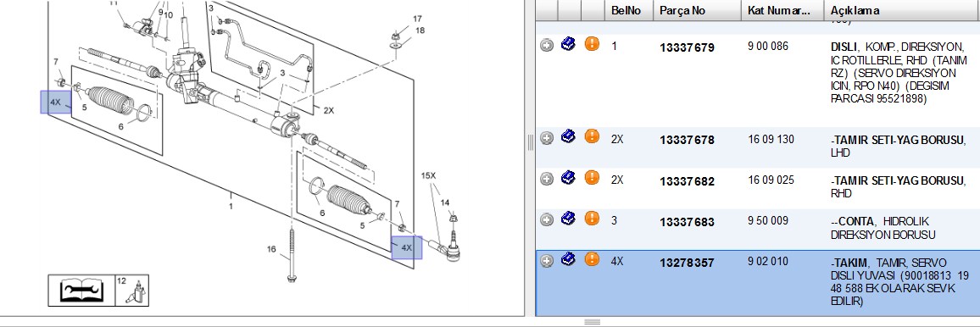
Task: Click the item 12 grease tube icon
Action: (132, 291)
